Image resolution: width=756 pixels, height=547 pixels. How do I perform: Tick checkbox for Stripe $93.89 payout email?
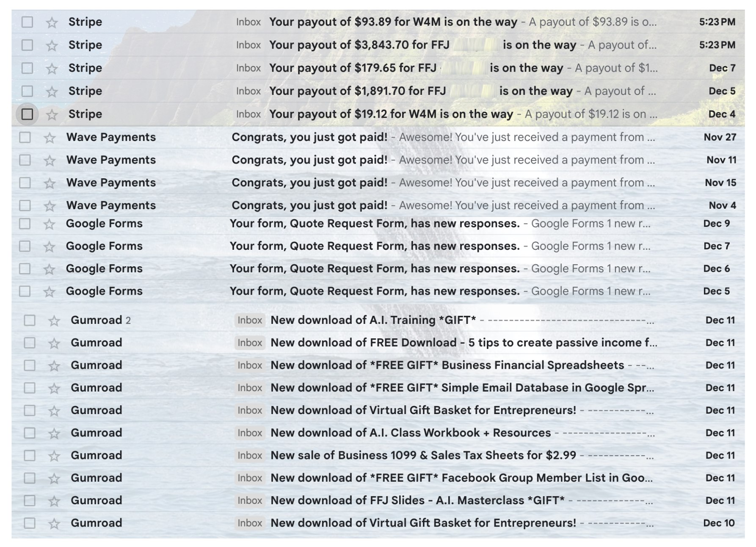[x=27, y=22]
